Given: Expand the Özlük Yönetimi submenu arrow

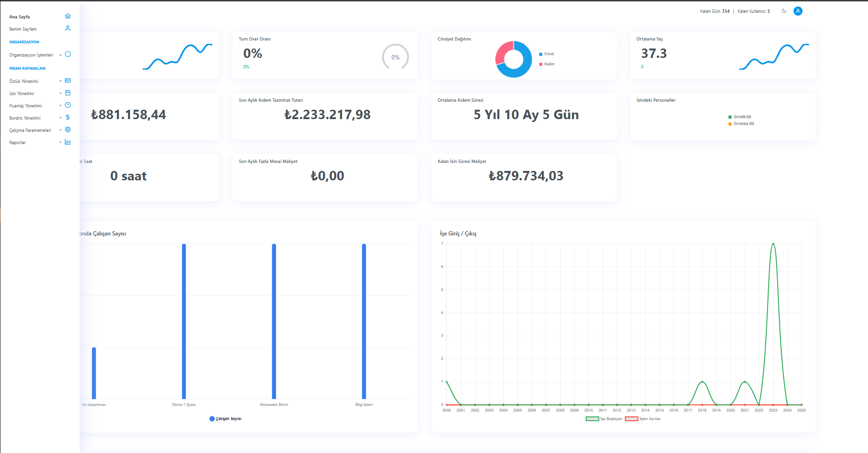Looking at the screenshot, I should pos(60,81).
